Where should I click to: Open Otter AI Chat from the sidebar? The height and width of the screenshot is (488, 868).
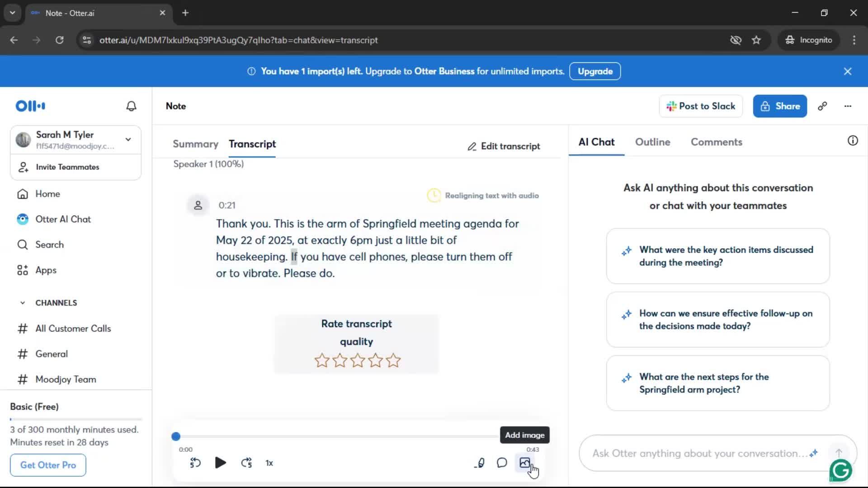click(63, 219)
